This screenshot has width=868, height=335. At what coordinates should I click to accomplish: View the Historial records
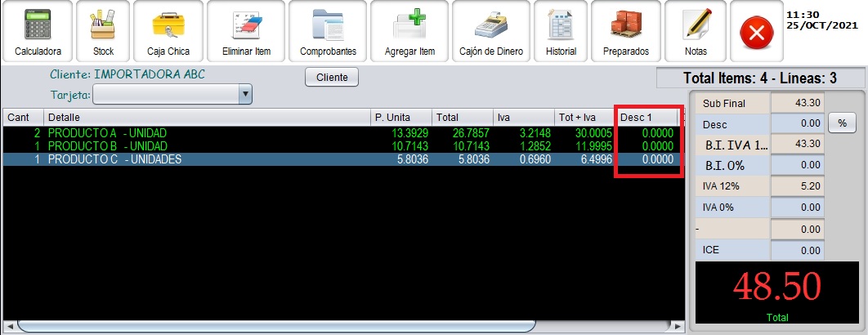561,33
